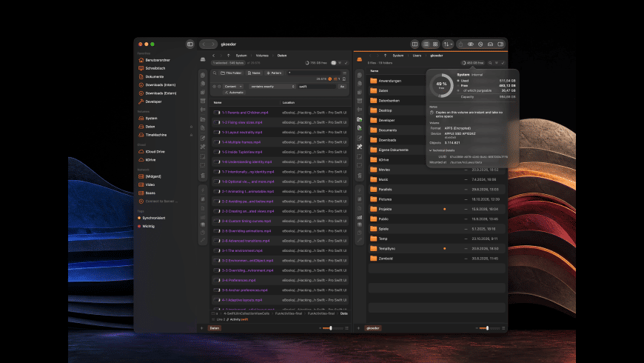Open the Datenbanken folder in right pane
The image size is (644, 363).
pyautogui.click(x=389, y=101)
